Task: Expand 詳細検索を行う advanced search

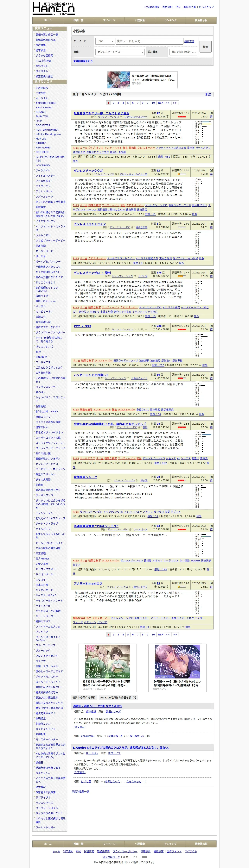Action: (x=83, y=61)
